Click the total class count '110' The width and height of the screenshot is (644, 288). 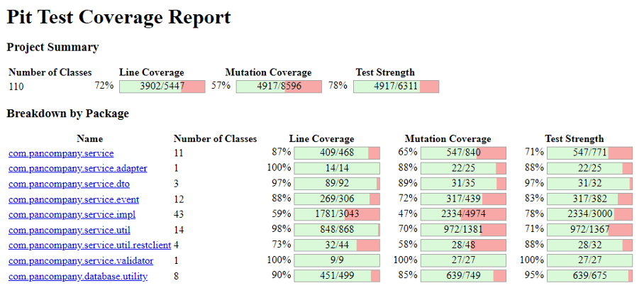point(16,87)
